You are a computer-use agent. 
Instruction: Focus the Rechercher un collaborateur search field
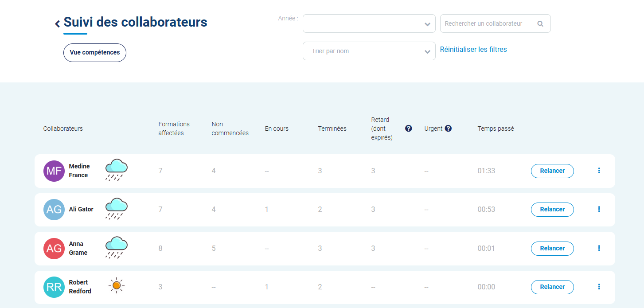pos(488,23)
